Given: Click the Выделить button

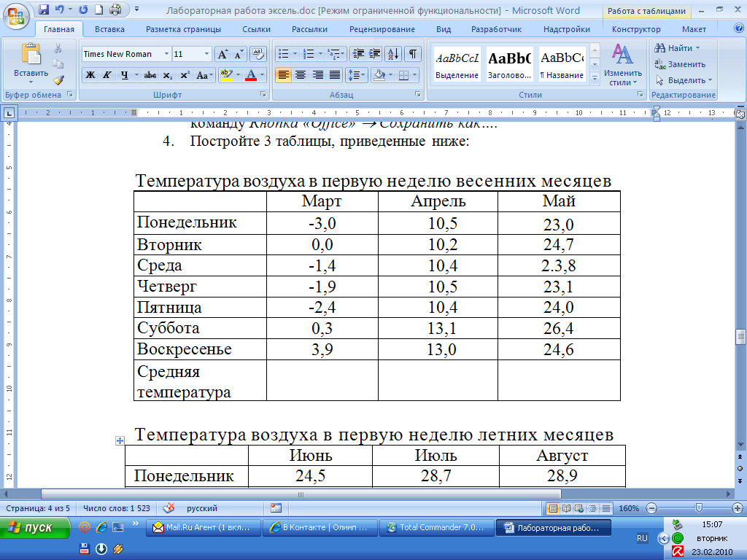Looking at the screenshot, I should pyautogui.click(x=684, y=80).
